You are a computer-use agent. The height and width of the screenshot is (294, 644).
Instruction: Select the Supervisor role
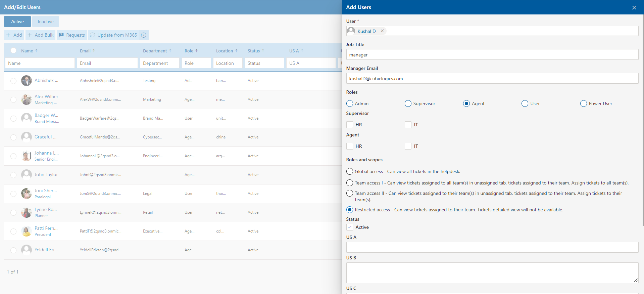(x=408, y=103)
